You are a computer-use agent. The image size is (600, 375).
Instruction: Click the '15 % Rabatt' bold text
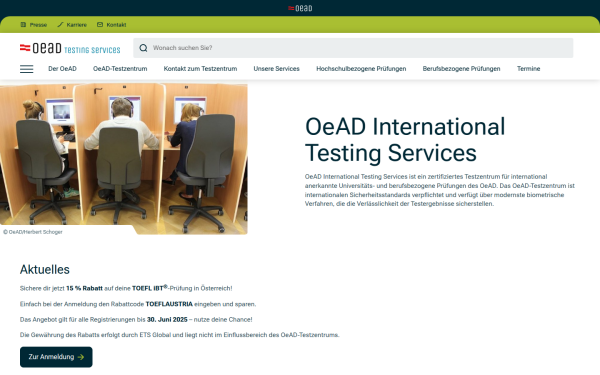[x=84, y=288]
